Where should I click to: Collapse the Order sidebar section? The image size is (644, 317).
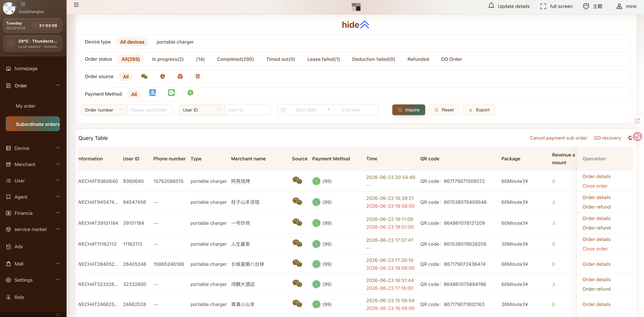pyautogui.click(x=58, y=85)
